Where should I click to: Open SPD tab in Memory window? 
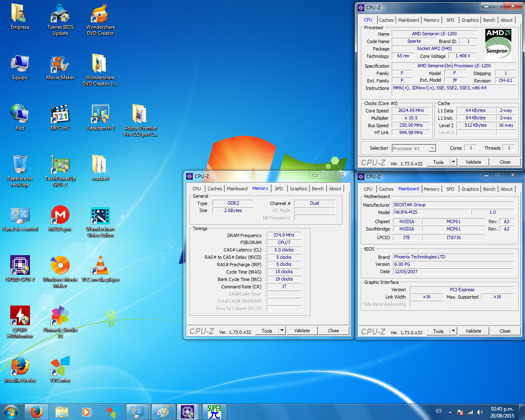pyautogui.click(x=279, y=189)
